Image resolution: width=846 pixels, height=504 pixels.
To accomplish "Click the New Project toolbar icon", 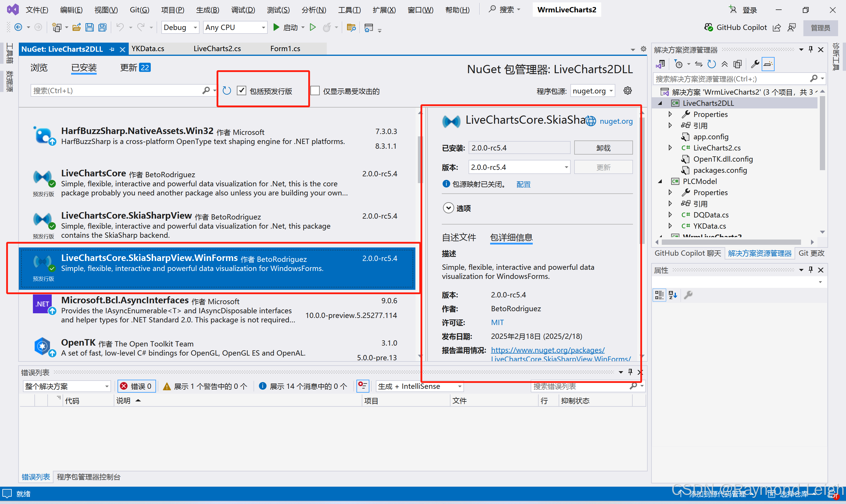I will pyautogui.click(x=56, y=28).
